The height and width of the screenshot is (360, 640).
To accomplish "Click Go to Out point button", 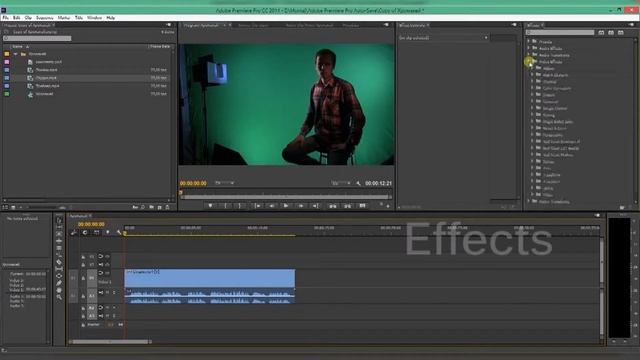I will point(316,206).
